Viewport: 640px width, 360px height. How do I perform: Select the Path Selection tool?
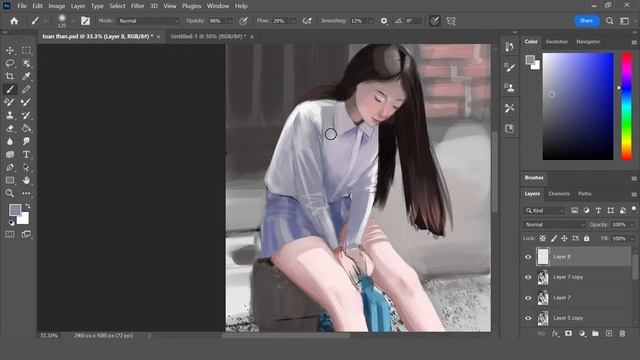click(x=27, y=167)
